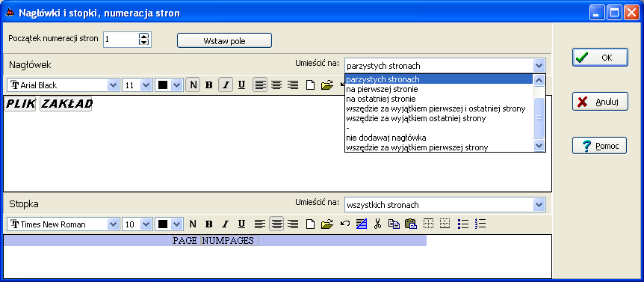Align header text left

click(x=260, y=85)
